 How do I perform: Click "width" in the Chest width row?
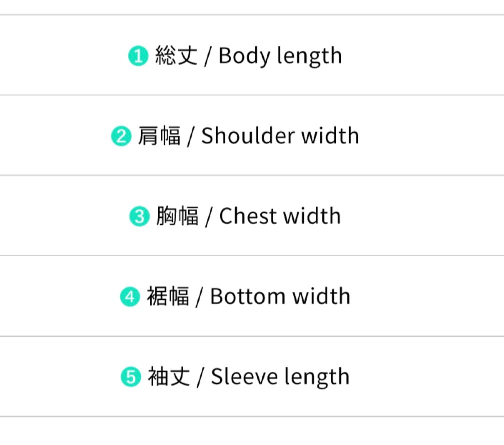313,216
